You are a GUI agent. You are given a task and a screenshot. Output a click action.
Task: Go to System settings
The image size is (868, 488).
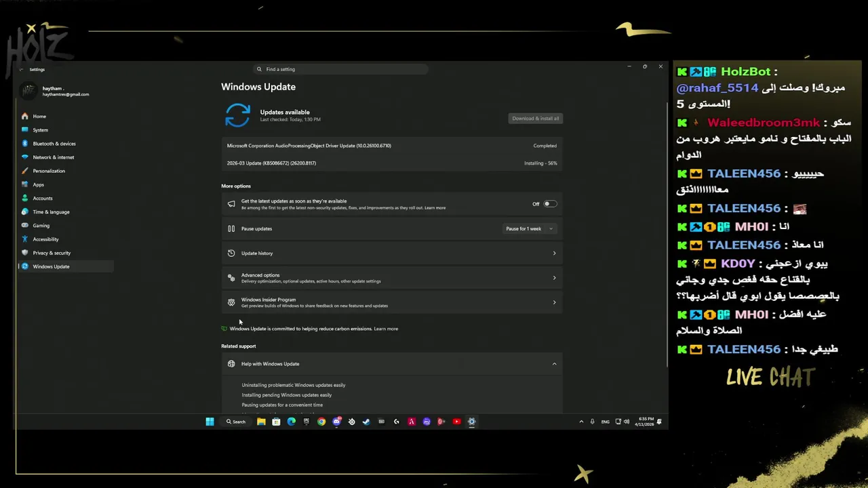point(66,129)
